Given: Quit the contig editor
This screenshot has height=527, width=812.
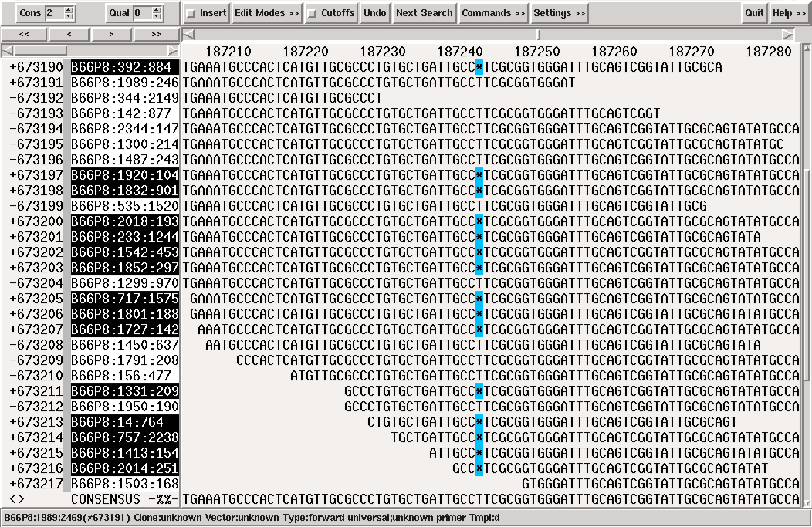Looking at the screenshot, I should pos(754,13).
